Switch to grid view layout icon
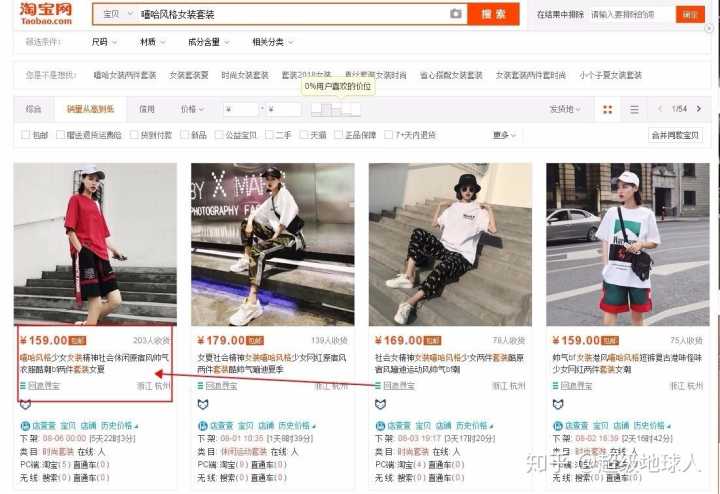720x494 pixels. 607,109
